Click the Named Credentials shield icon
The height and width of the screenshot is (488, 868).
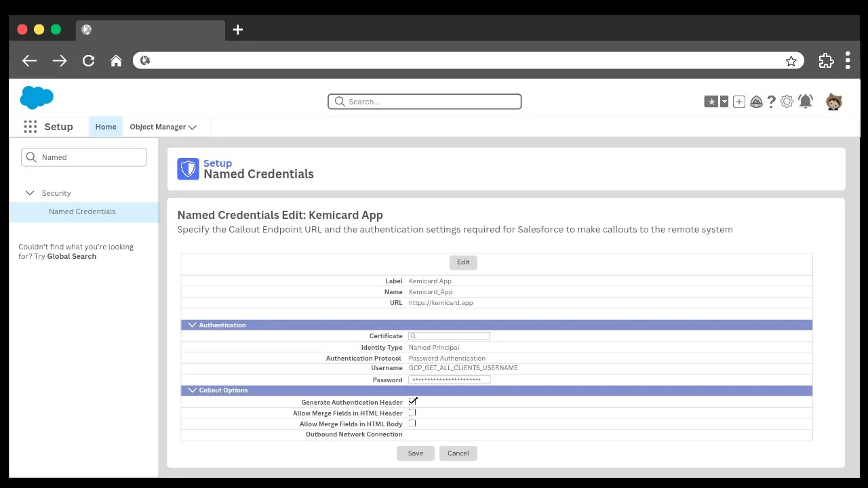188,169
